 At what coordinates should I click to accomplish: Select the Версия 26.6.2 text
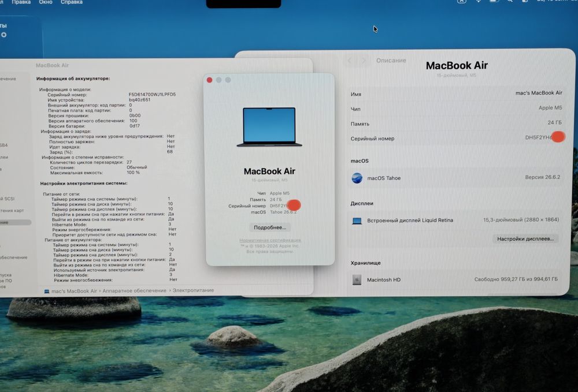point(542,177)
